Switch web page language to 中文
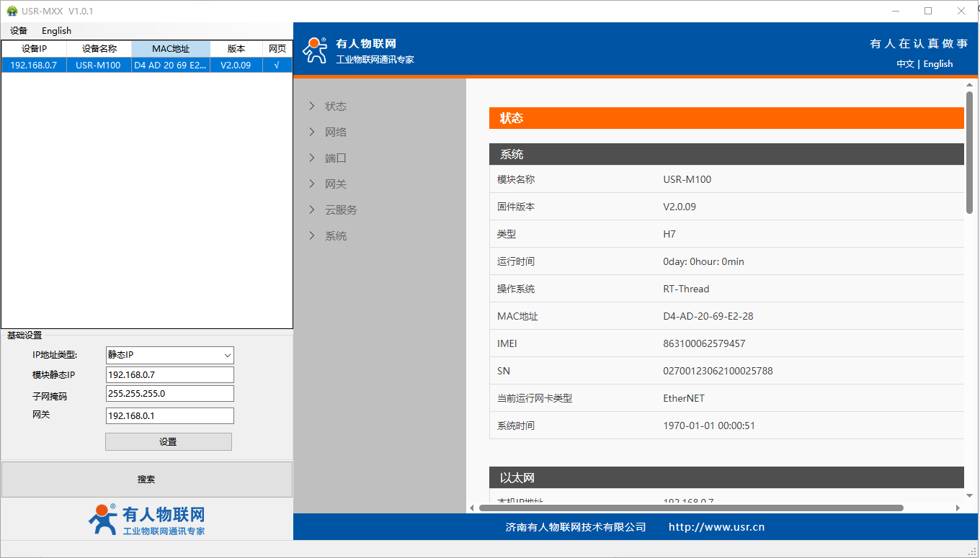The image size is (980, 558). coord(905,64)
